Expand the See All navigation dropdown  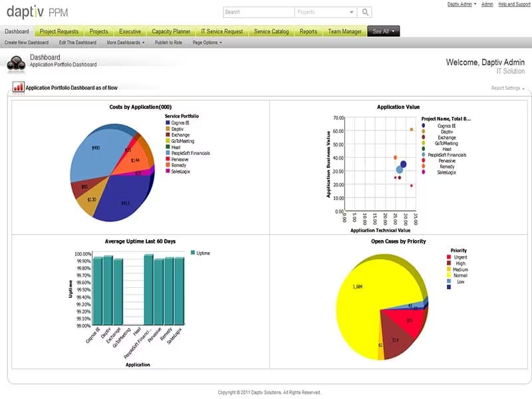(384, 31)
